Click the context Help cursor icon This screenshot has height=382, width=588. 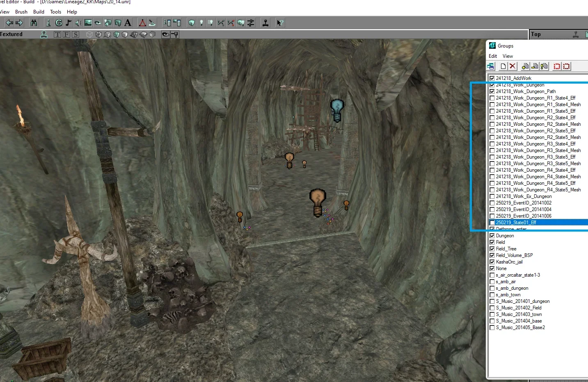(280, 23)
